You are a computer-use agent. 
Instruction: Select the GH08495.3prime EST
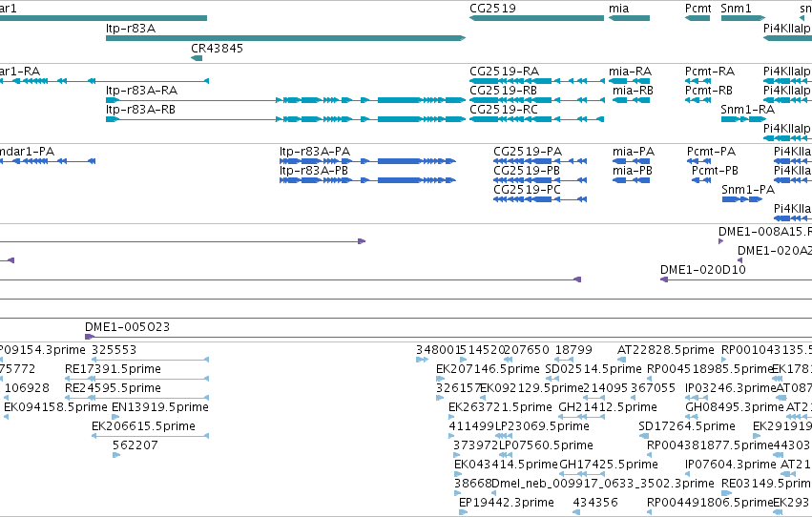coord(692,417)
